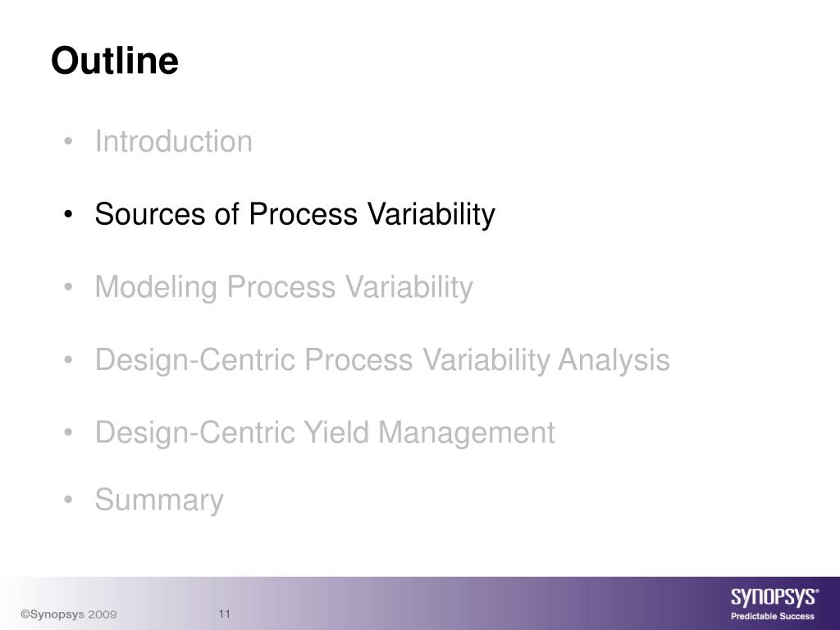
Task: Click the Synopsys logo in the footer
Action: [774, 597]
